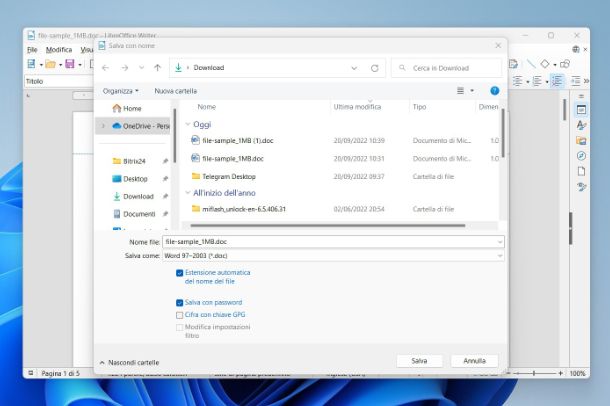Click the basic shapes diamond icon
The image size is (610, 406).
(x=545, y=63)
